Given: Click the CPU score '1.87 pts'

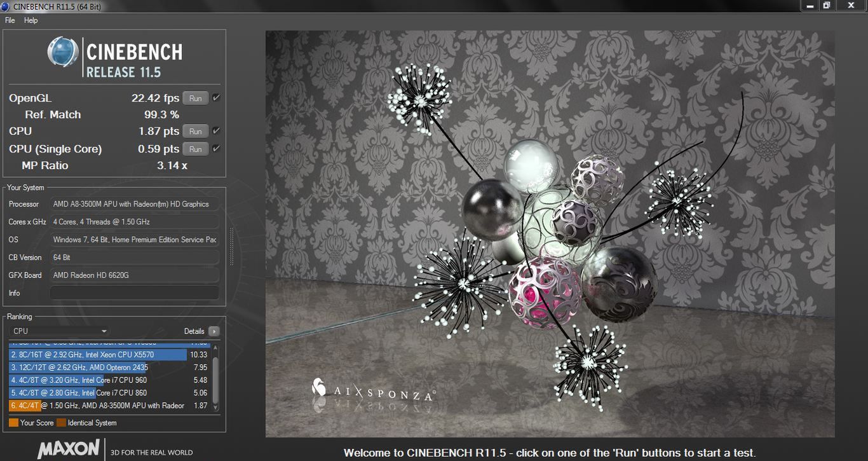Looking at the screenshot, I should click(x=159, y=132).
